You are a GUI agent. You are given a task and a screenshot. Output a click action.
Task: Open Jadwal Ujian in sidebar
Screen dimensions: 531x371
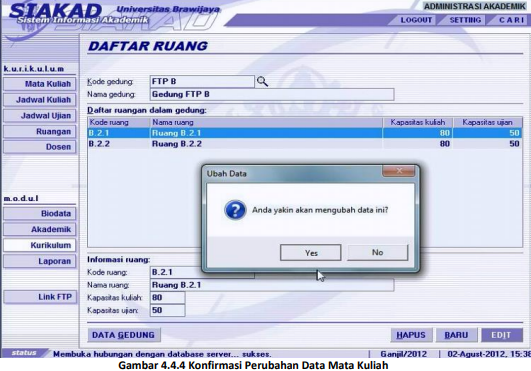coord(40,116)
